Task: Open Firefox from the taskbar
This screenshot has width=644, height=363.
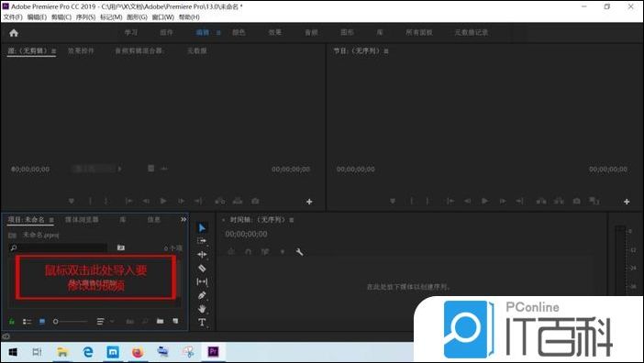Action: pos(138,352)
